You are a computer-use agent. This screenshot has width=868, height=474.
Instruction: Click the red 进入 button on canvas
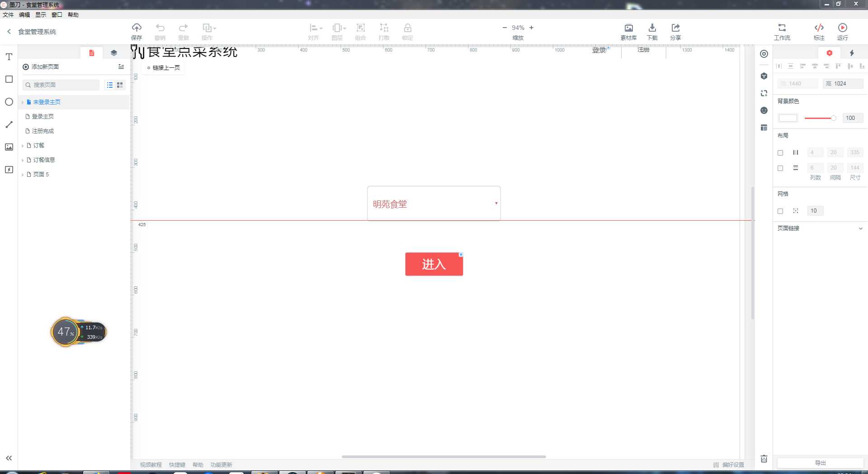(x=434, y=264)
